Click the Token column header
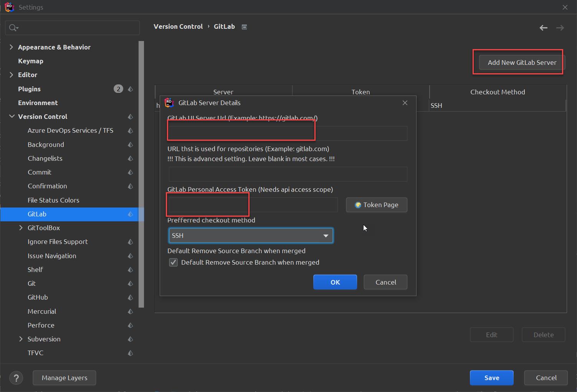 (361, 92)
